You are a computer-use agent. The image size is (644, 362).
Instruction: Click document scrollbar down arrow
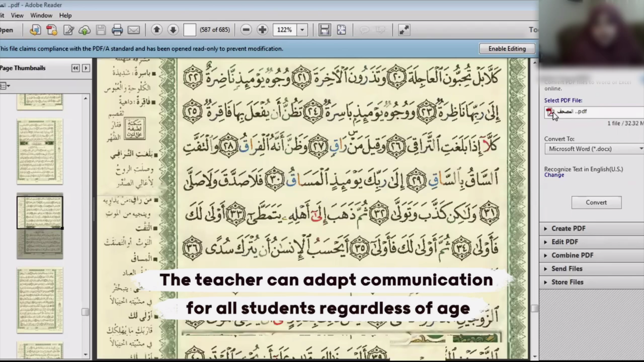pos(535,357)
